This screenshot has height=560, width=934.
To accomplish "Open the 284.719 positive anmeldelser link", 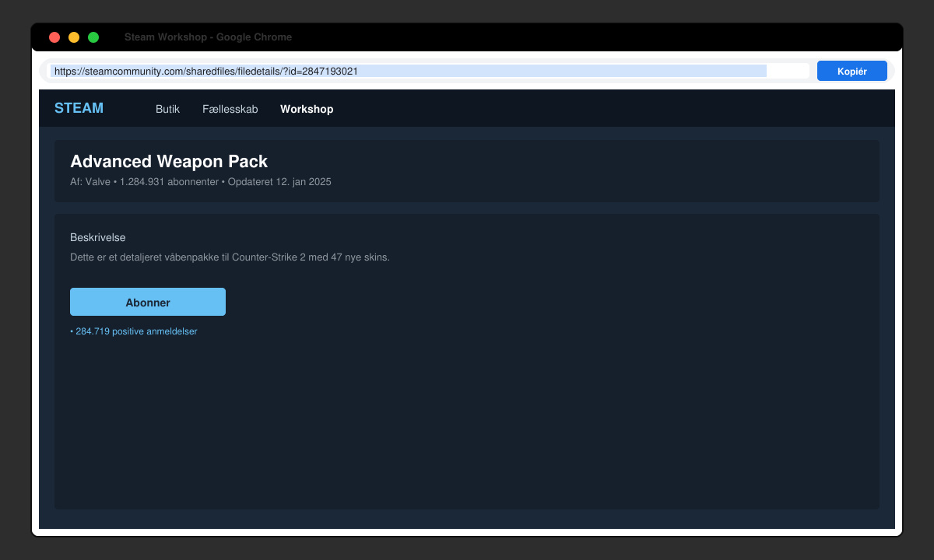I will pos(134,331).
